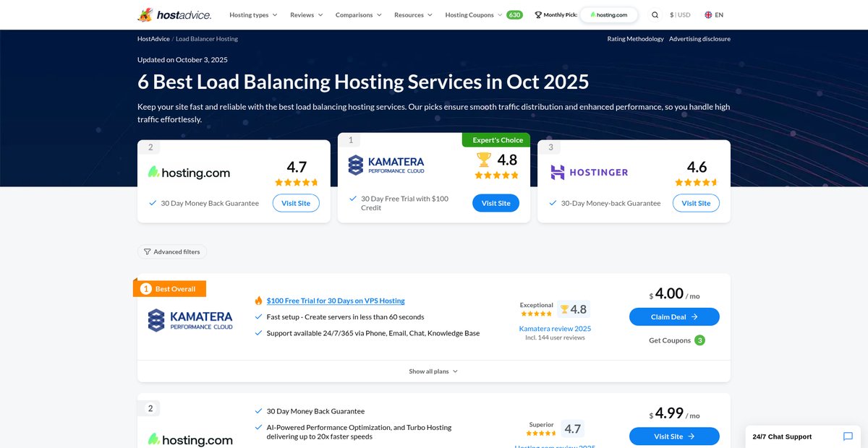868x448 pixels.
Task: Click Visit Site on the hosting.com card
Action: (x=296, y=203)
